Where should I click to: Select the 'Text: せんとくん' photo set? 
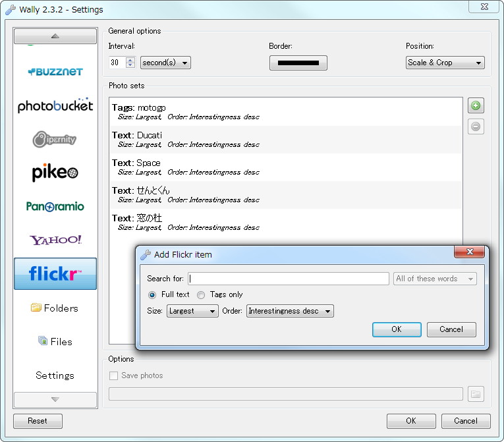286,195
